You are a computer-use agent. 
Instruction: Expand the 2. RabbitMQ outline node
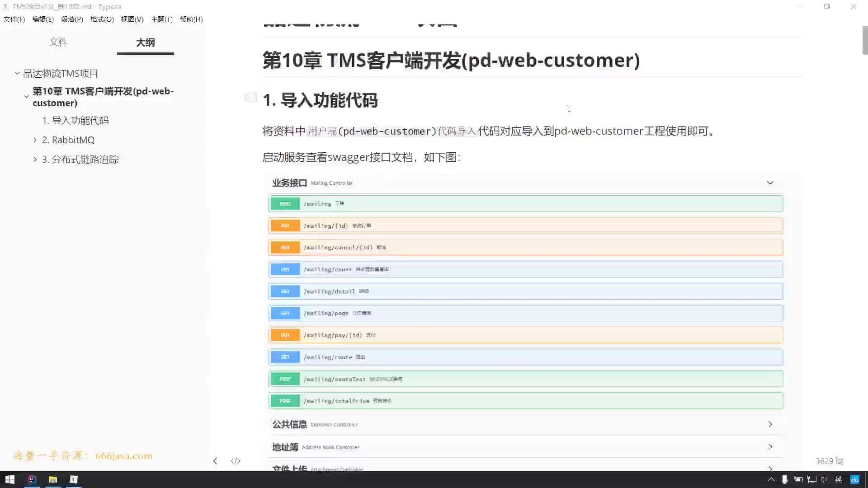coord(35,140)
